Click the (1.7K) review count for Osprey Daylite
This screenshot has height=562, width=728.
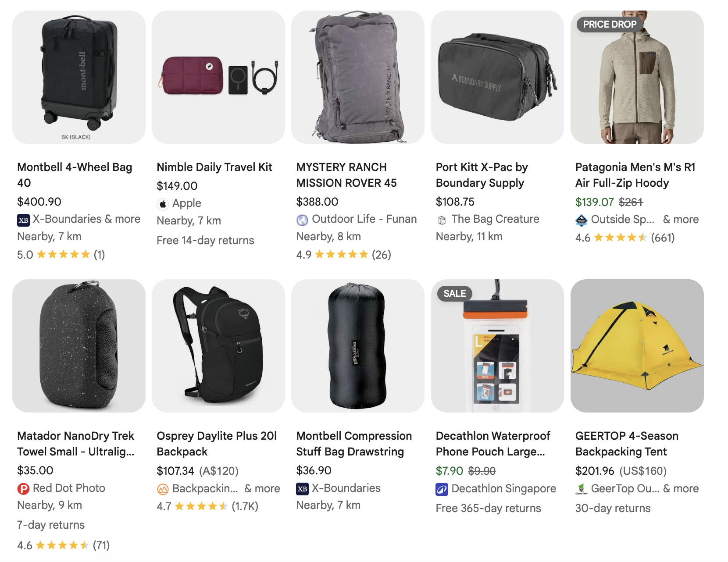244,506
